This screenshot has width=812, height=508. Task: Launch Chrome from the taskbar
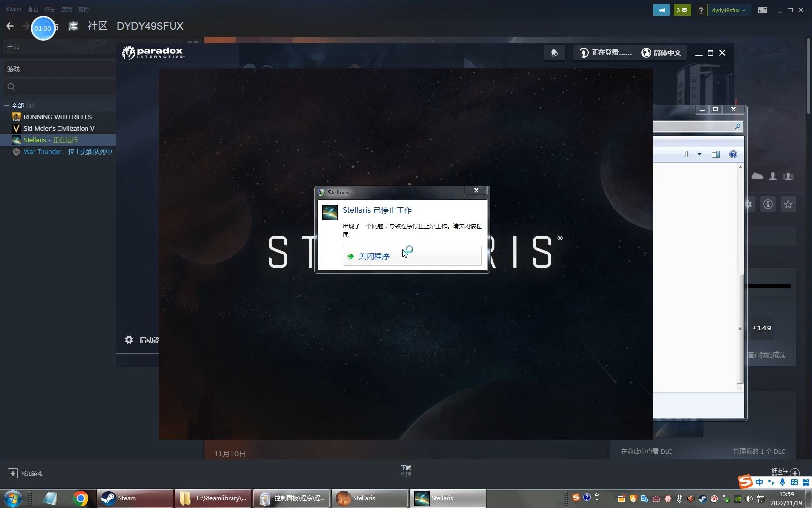81,498
